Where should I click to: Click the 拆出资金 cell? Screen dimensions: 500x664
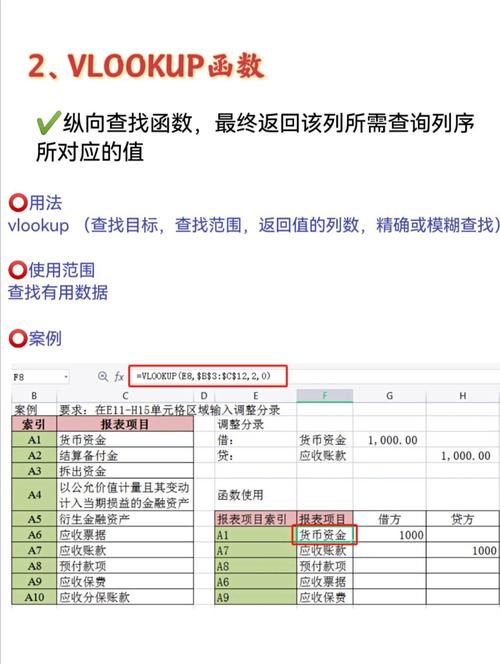click(125, 471)
